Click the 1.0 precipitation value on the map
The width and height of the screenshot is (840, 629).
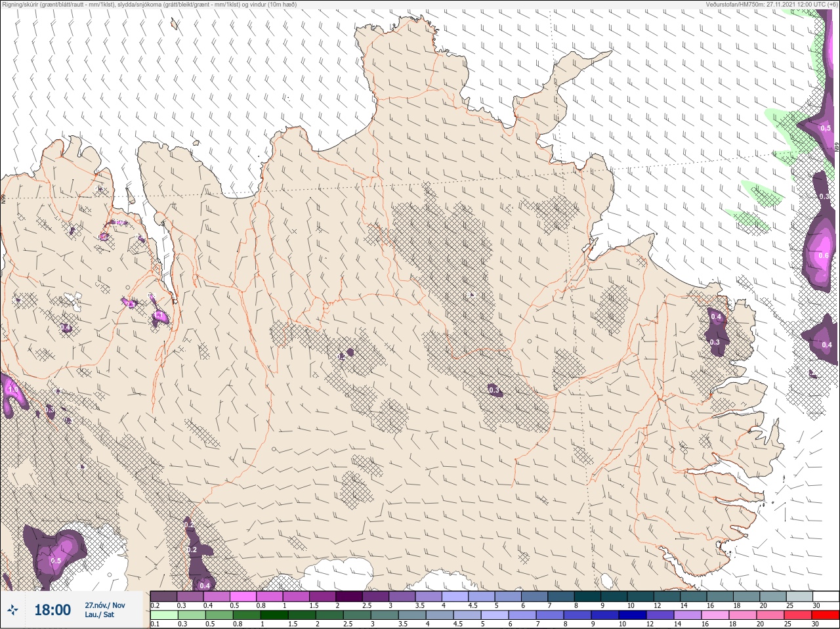pyautogui.click(x=12, y=389)
